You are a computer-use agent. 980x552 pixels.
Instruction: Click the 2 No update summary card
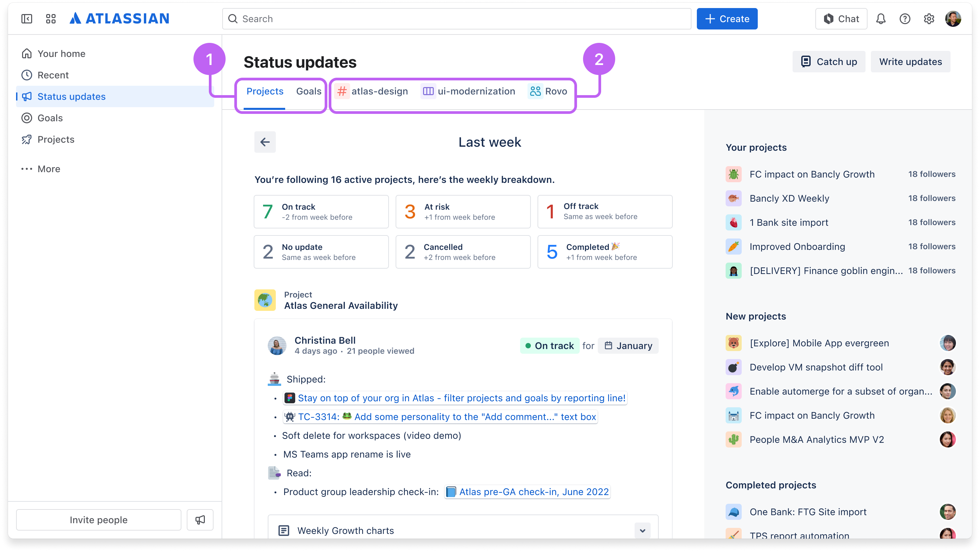[x=321, y=252]
